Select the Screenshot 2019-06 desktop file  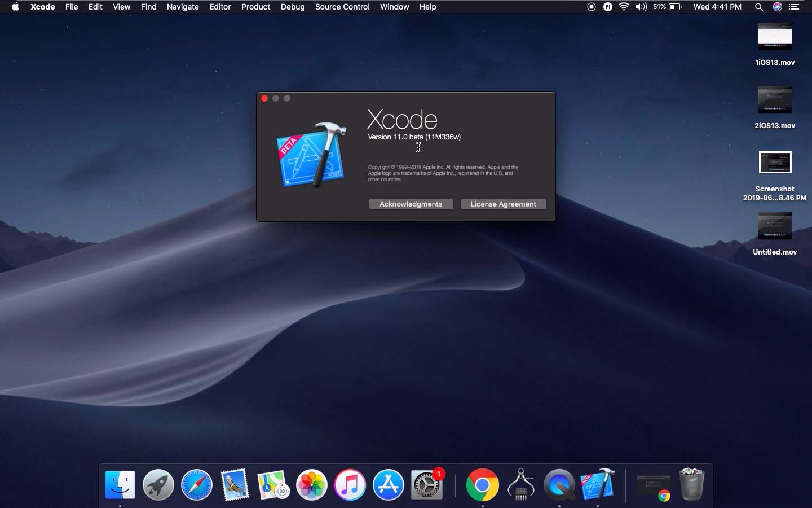pyautogui.click(x=775, y=176)
